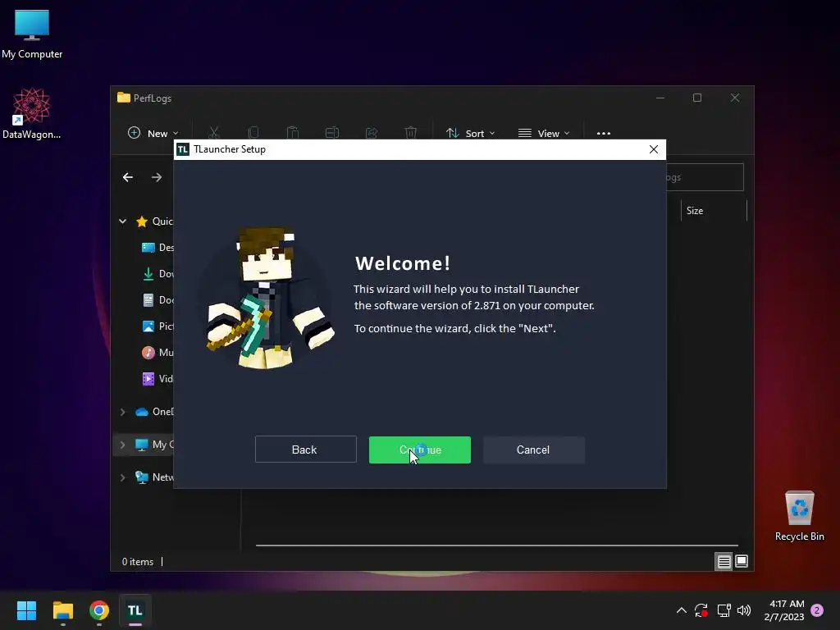Select My Computer in the Explorer sidebar
The image size is (840, 630).
(154, 445)
